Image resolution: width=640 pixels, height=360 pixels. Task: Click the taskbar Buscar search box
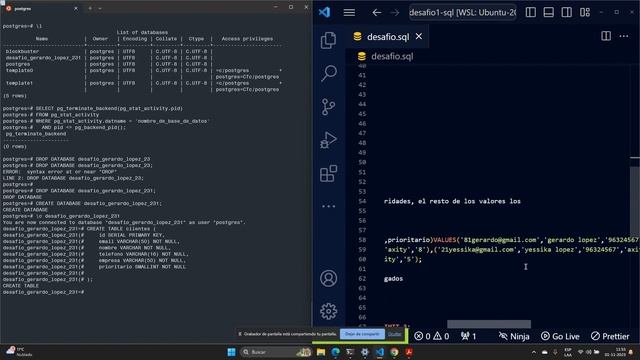coord(276,352)
